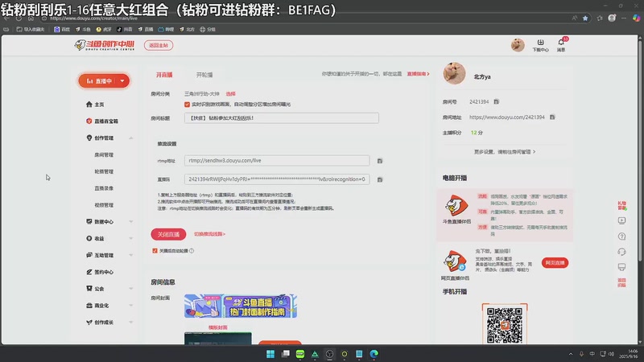Open the room URL douyu.com/2421394
The width and height of the screenshot is (644, 362).
click(x=507, y=117)
